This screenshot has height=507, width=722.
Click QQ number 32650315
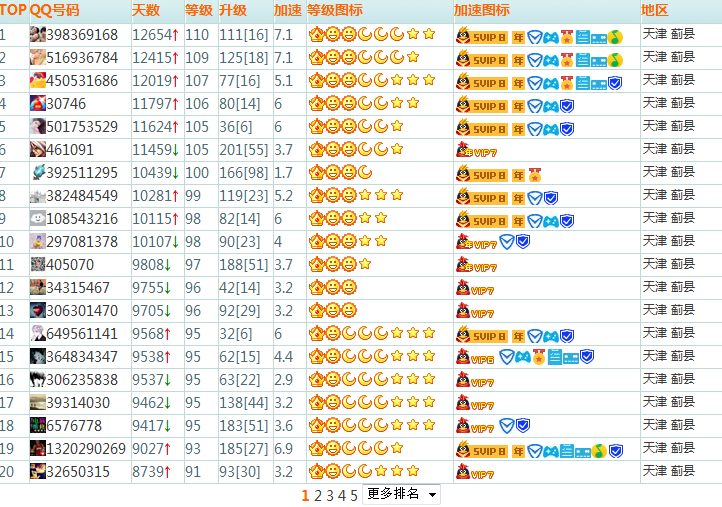point(78,472)
